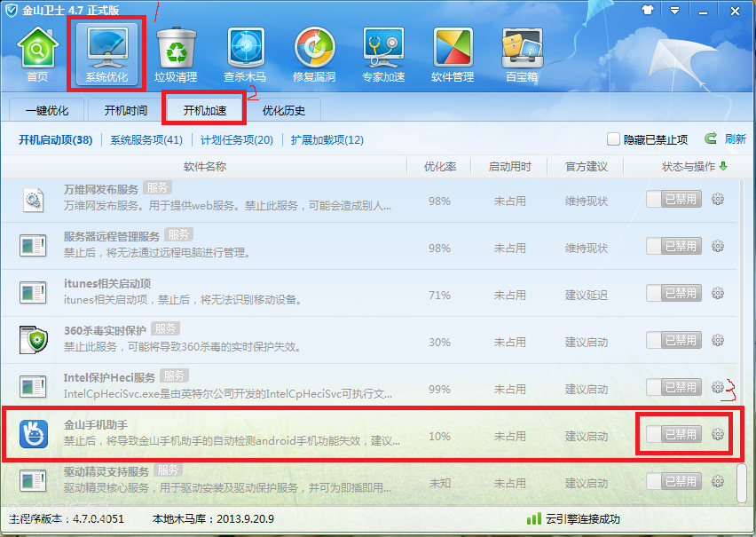Click the 金山手机助手 app icon
Viewport: 756px width, 537px height.
(x=34, y=434)
